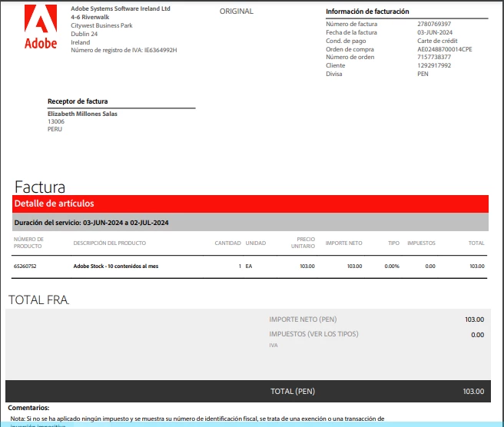This screenshot has height=427, width=504.
Task: Click the 'Número de factura' field label
Action: [x=351, y=24]
